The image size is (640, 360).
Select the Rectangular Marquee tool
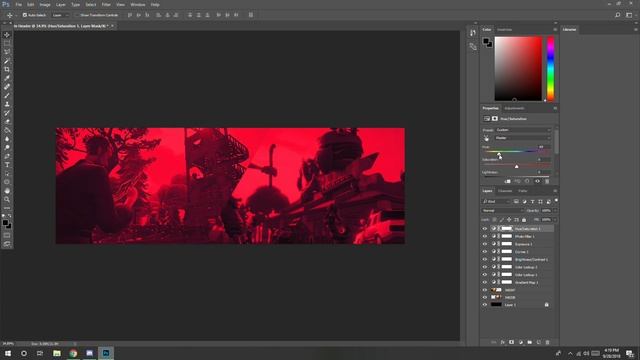pos(7,43)
